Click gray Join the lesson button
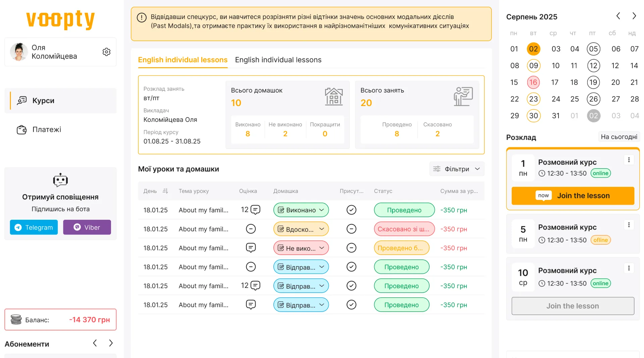The height and width of the screenshot is (358, 644). [573, 306]
